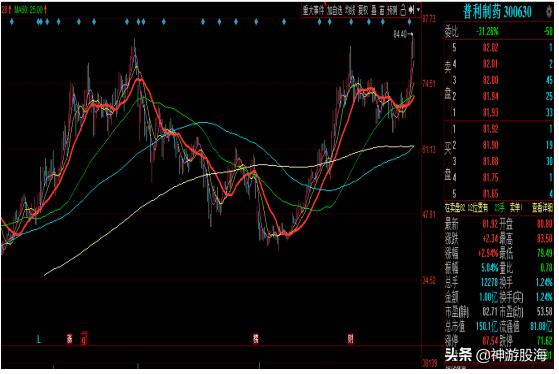Click the 84.40 high price label

(400, 35)
